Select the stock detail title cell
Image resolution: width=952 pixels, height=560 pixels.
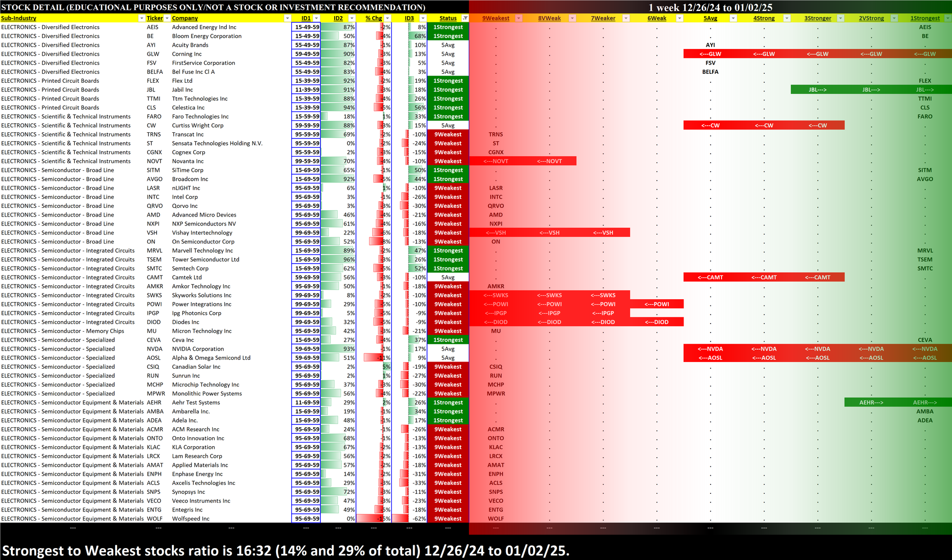point(213,7)
